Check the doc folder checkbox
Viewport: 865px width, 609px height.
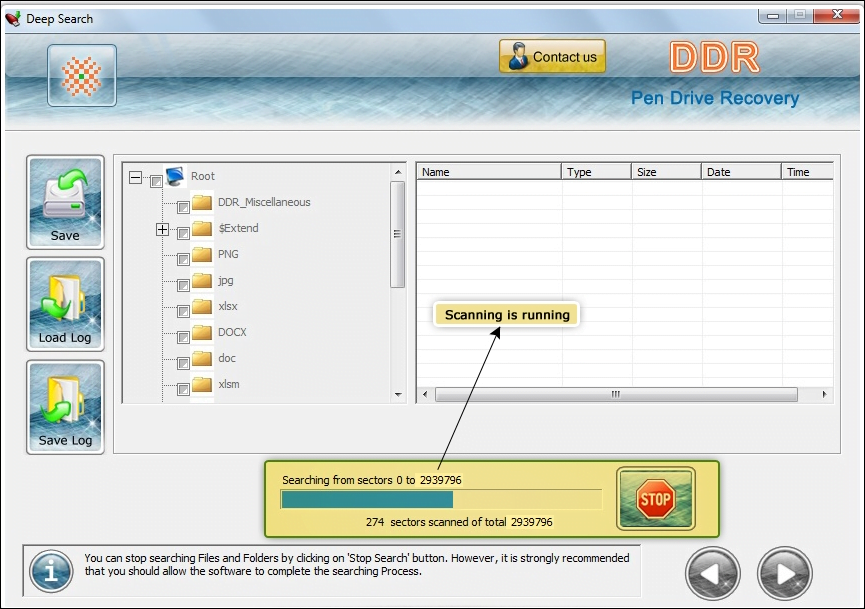[183, 364]
